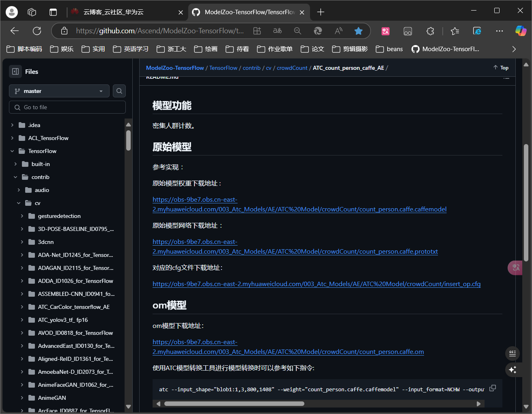Open the ModelZoo-TensorFl... bookmark

(446, 49)
